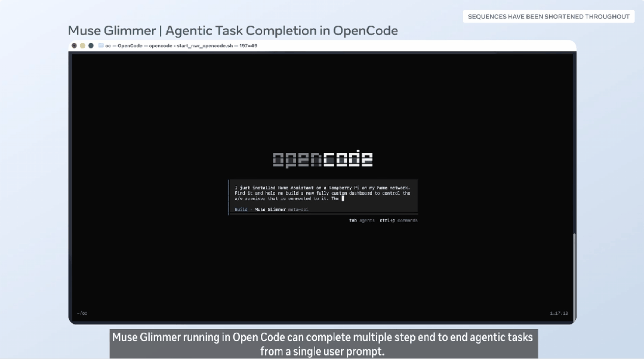644x359 pixels.
Task: Click the Muse Glimmer model name
Action: (270, 209)
